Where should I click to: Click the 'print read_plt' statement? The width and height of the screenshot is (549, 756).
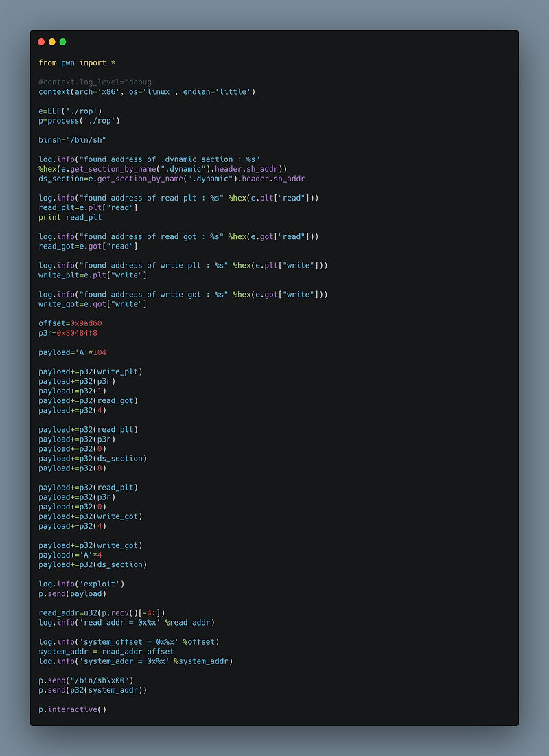tap(71, 217)
